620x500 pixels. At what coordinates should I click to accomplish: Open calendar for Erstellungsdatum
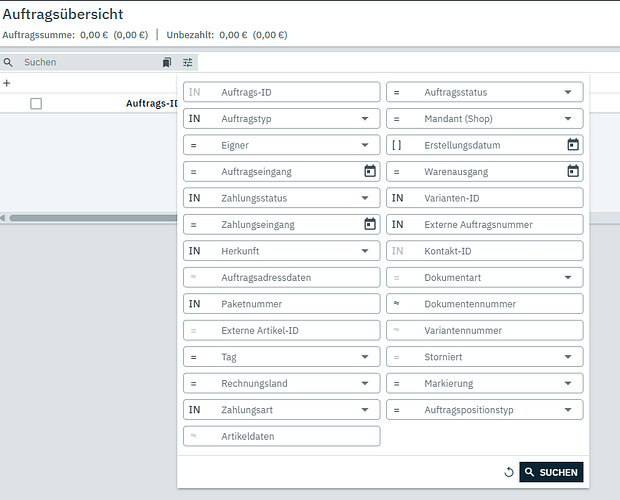tap(573, 145)
